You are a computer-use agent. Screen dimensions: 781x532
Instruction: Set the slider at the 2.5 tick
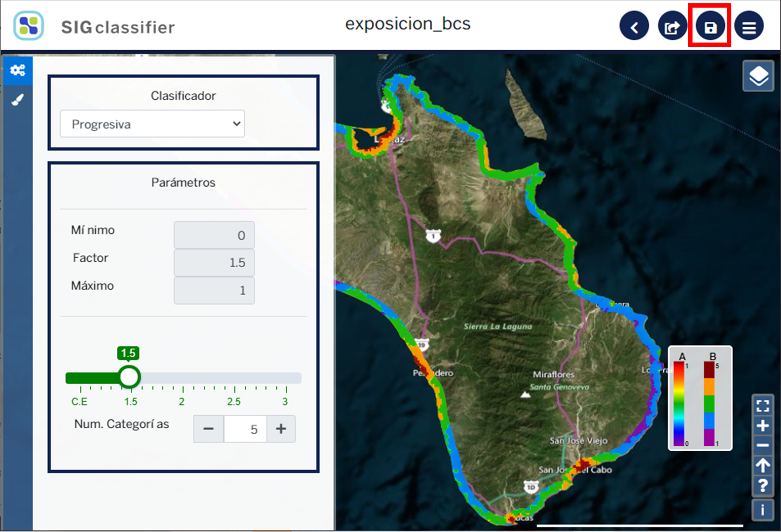click(234, 378)
